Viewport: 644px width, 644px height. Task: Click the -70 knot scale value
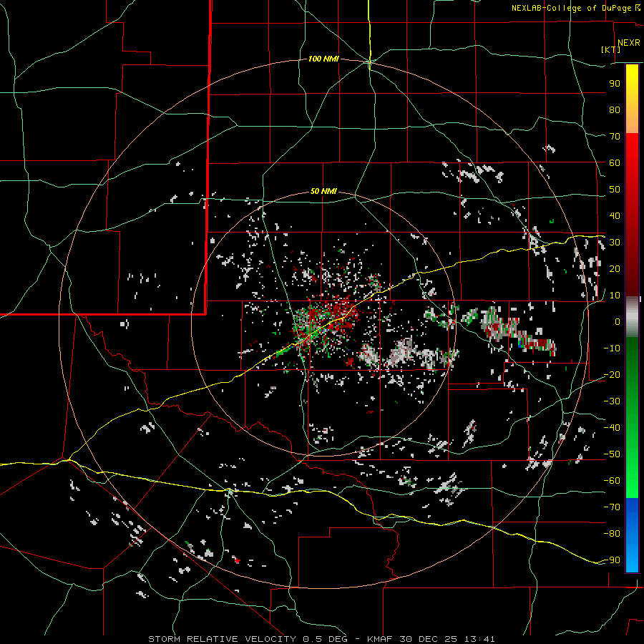point(612,507)
